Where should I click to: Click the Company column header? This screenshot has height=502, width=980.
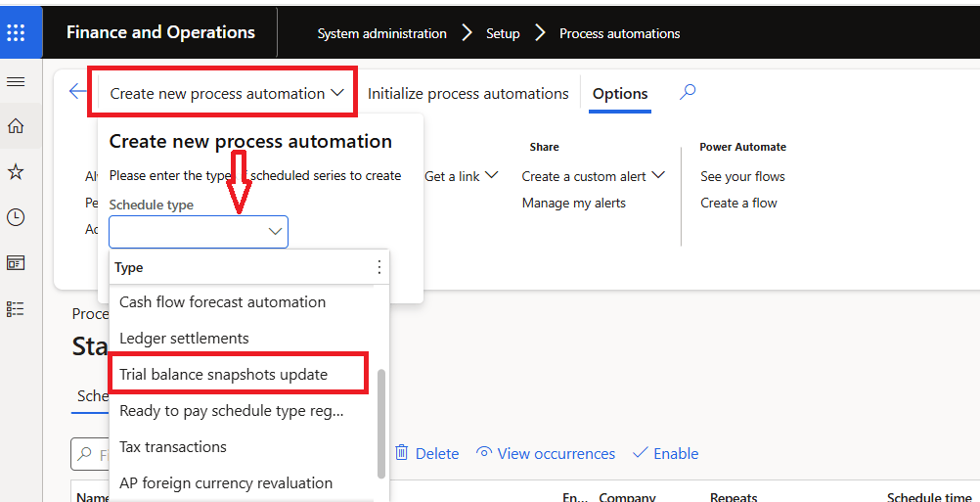click(x=627, y=497)
